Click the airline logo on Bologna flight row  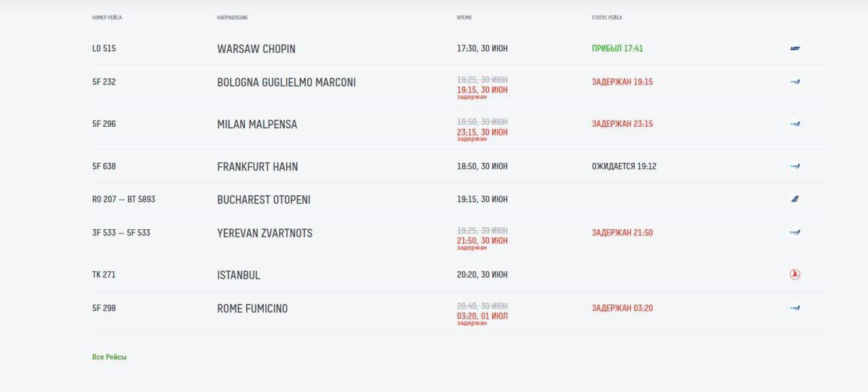pyautogui.click(x=795, y=82)
